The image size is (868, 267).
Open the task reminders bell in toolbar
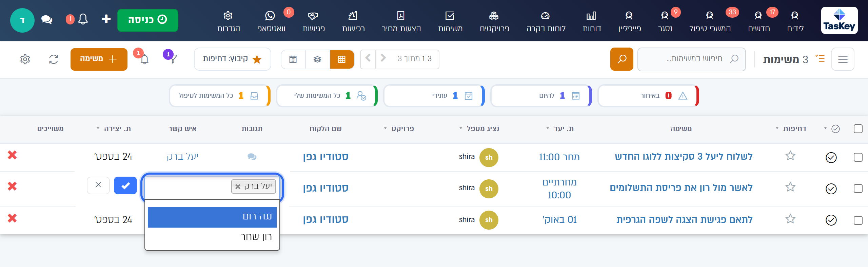pyautogui.click(x=144, y=59)
